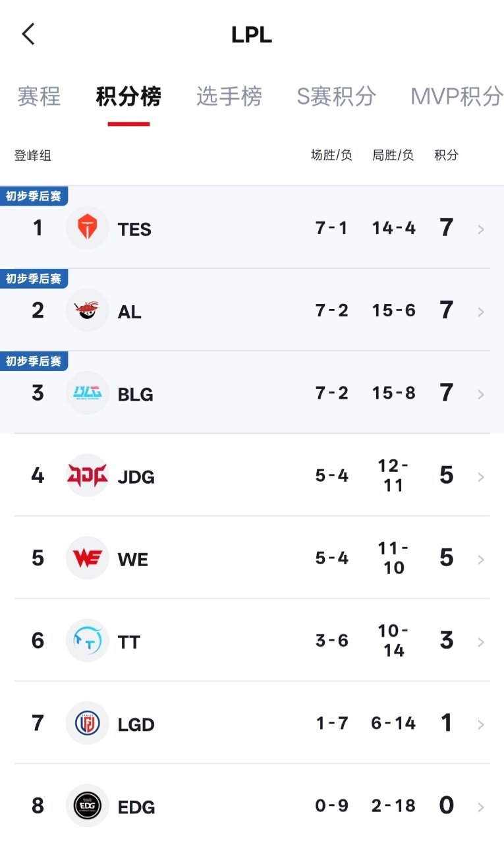This screenshot has height=843, width=504.
Task: Select the AL team logo
Action: pyautogui.click(x=87, y=310)
